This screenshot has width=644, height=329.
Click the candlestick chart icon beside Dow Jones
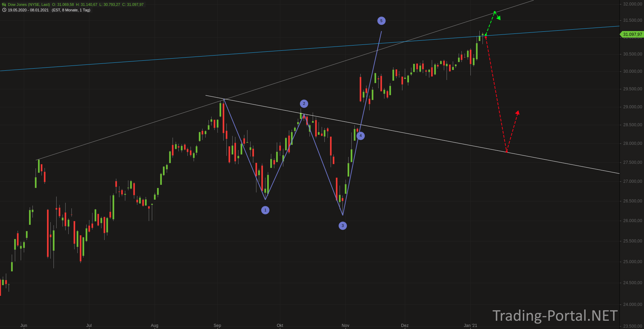coord(4,4)
